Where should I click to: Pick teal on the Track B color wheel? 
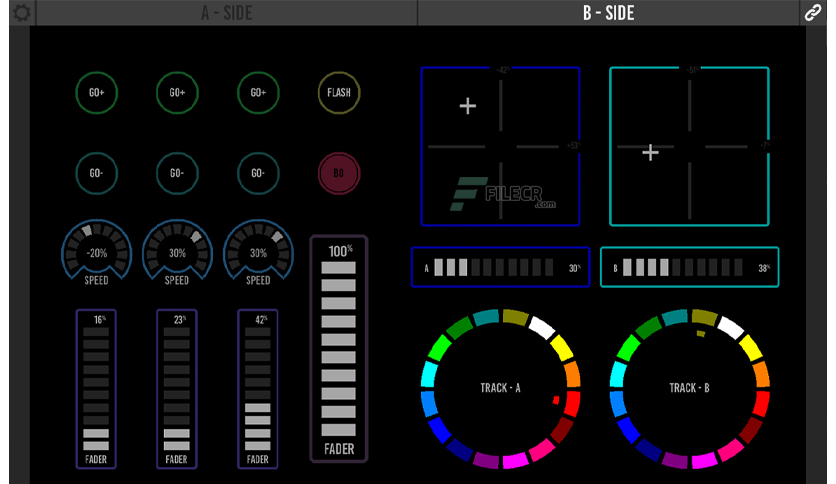click(675, 317)
